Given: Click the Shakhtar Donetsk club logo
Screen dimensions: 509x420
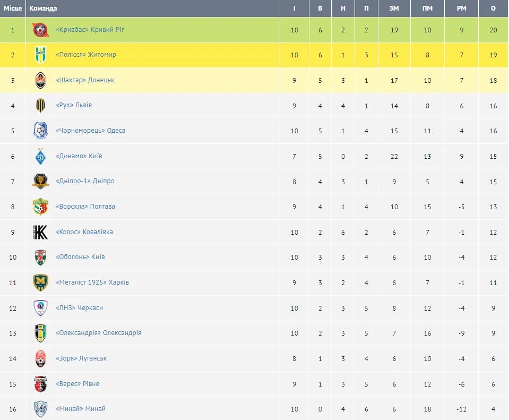Looking at the screenshot, I should 40,80.
